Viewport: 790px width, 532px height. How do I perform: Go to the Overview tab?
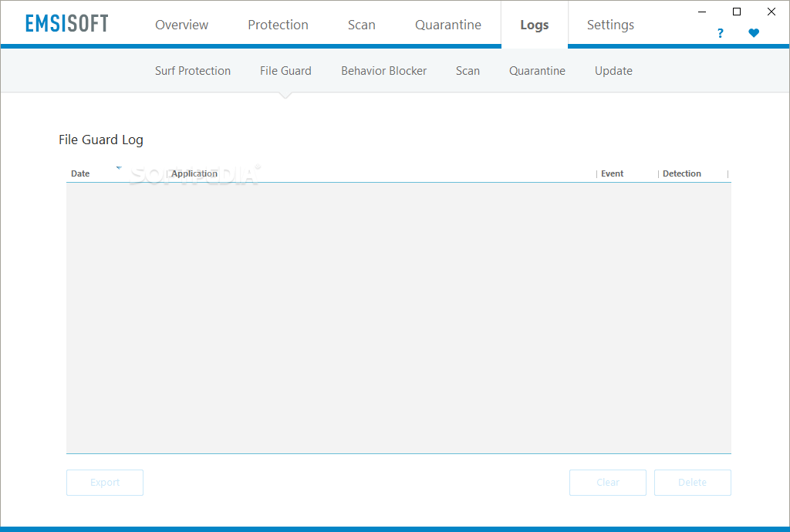[181, 25]
